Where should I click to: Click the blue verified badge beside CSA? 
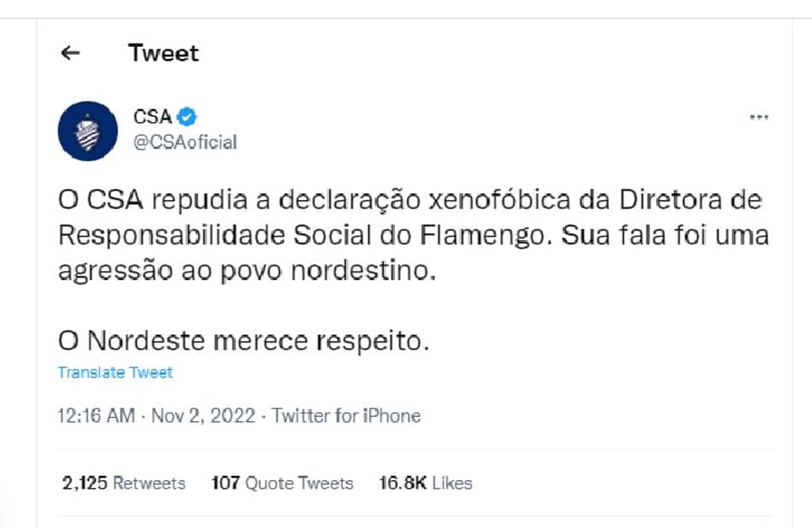click(186, 117)
